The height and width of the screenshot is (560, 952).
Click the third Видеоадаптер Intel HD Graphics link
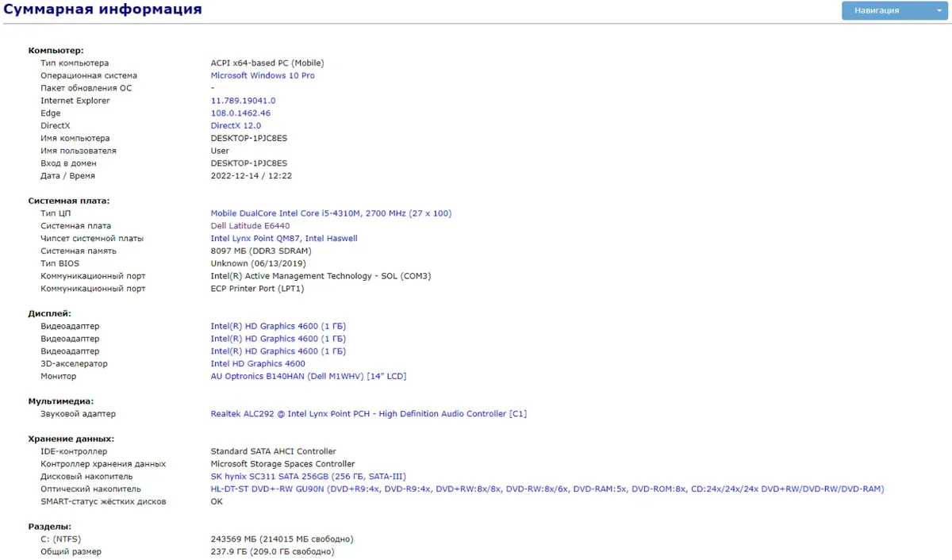(278, 351)
